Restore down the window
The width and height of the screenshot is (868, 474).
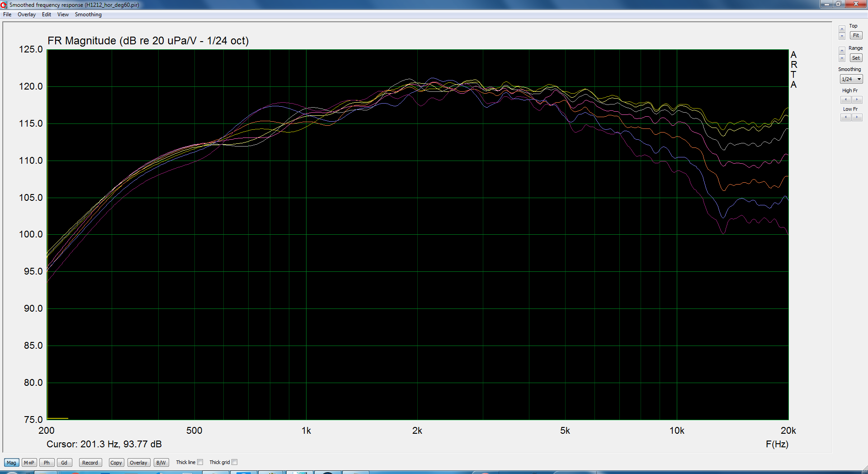(838, 4)
